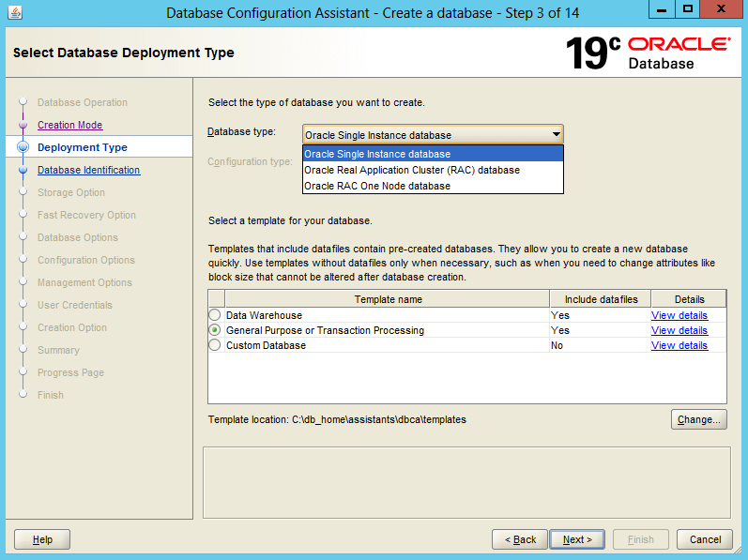The height and width of the screenshot is (560, 748).
Task: Click the Creation Mode step bullet icon
Action: [23, 125]
